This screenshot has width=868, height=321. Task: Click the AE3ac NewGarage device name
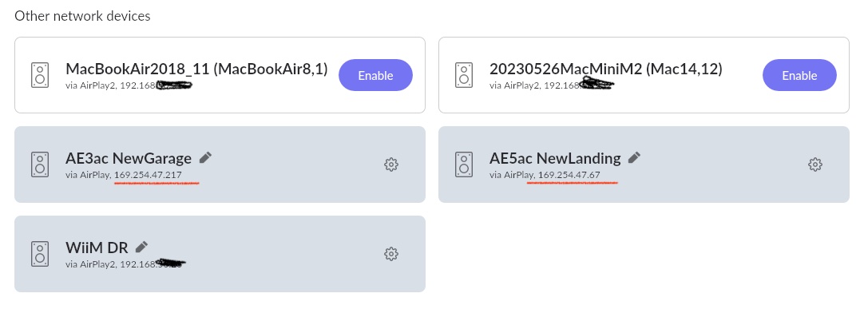point(129,158)
